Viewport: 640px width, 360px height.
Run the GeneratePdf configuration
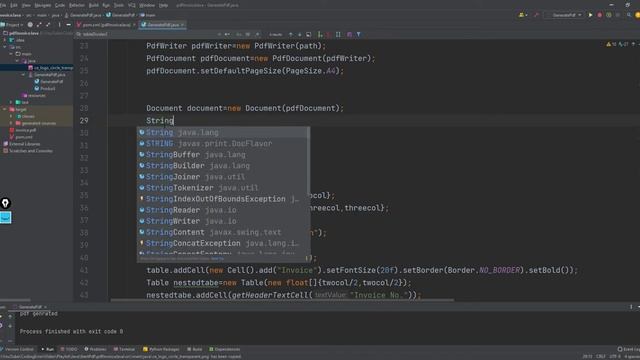(590, 15)
